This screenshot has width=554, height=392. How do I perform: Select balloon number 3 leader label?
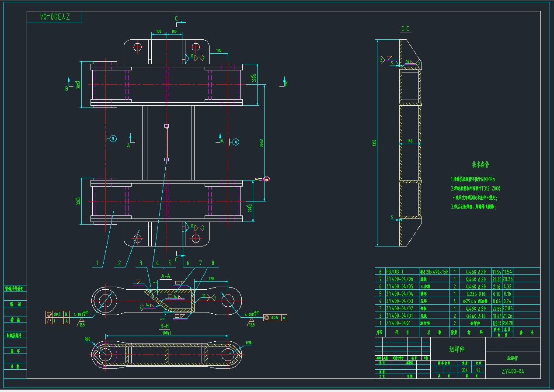coord(140,263)
